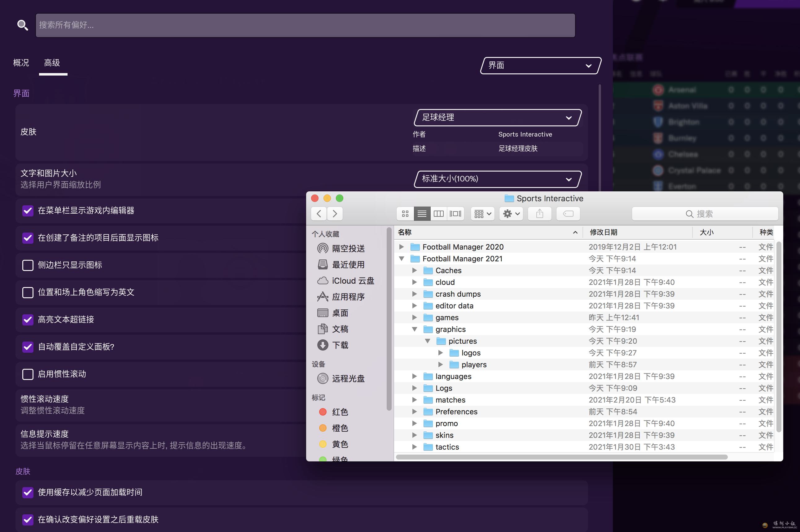Toggle use cache to reduce loading checkbox

(x=28, y=492)
